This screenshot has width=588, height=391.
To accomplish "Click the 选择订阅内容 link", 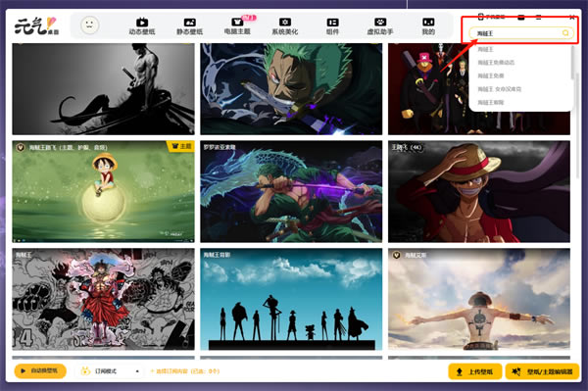I will click(x=185, y=371).
